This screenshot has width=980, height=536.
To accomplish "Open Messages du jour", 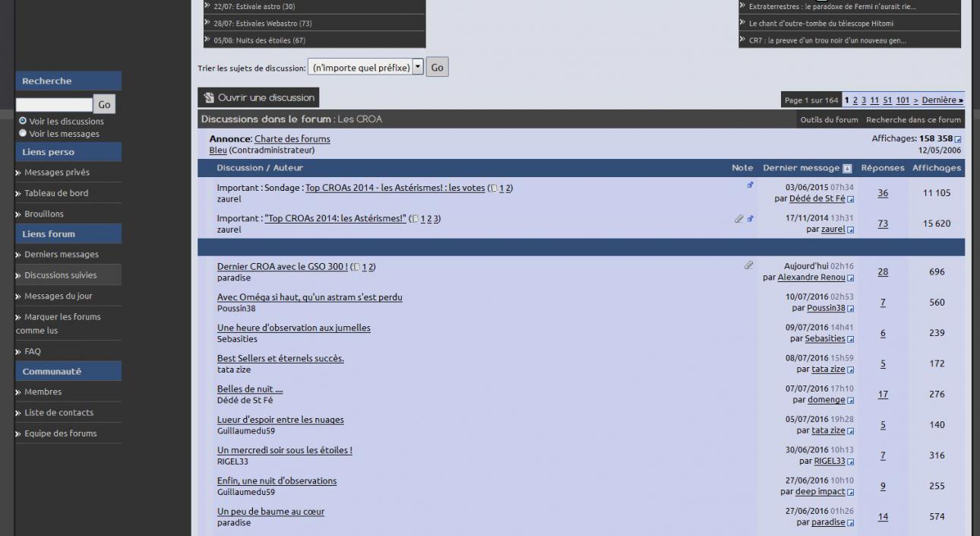I will [x=58, y=297].
